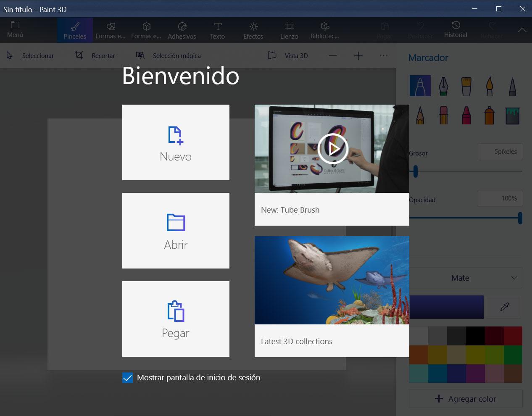This screenshot has height=416, width=532.
Task: Click the Abrir open tile
Action: (176, 231)
